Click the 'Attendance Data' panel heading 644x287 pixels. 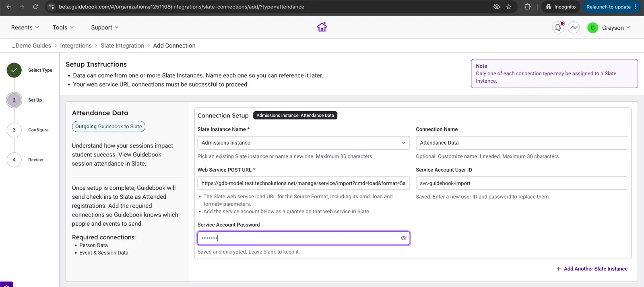pos(100,113)
